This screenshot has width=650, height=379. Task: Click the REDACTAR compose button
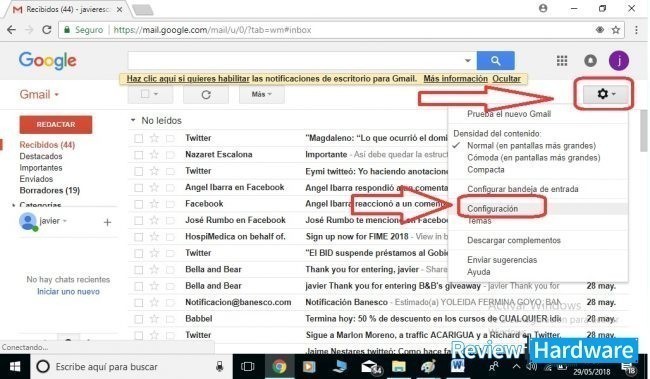pos(56,124)
